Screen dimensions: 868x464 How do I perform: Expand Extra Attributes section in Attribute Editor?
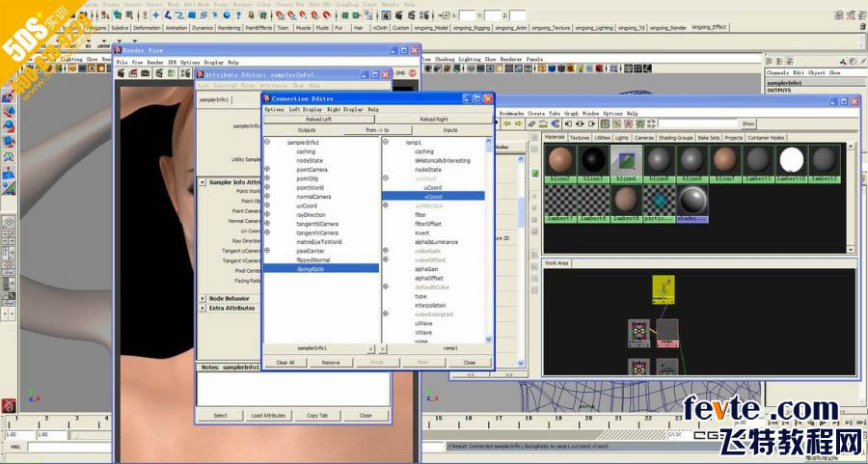203,308
